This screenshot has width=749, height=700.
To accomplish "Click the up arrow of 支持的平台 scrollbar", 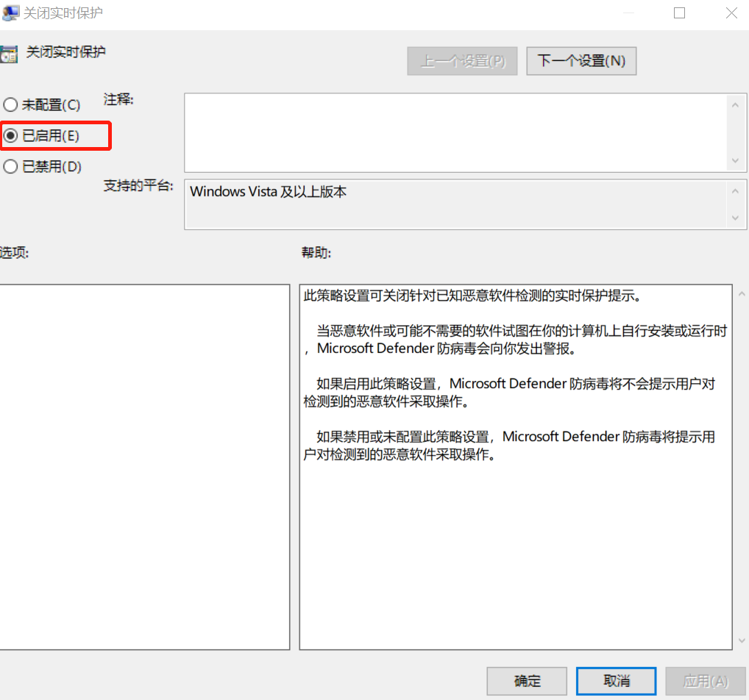I will pos(735,191).
